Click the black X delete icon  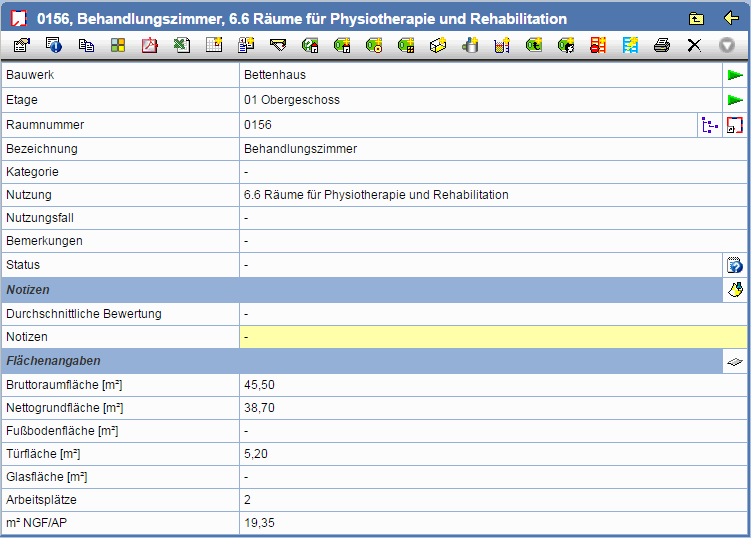(694, 45)
